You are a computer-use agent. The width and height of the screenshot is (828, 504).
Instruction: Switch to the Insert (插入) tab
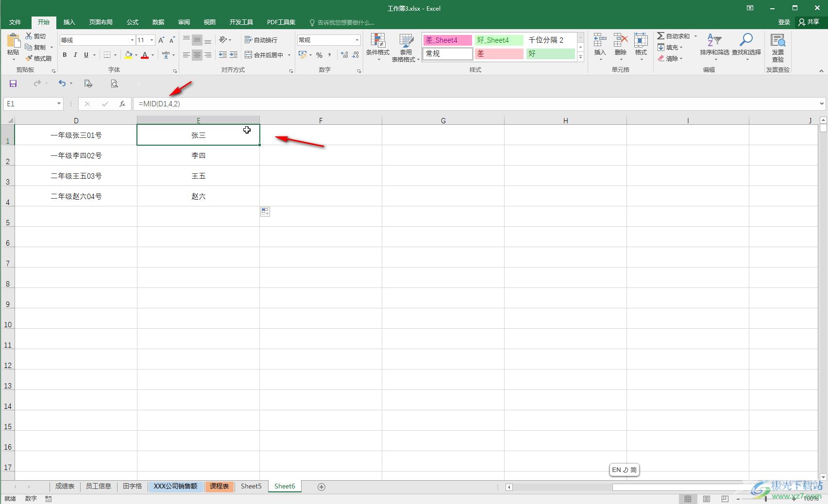pos(69,22)
